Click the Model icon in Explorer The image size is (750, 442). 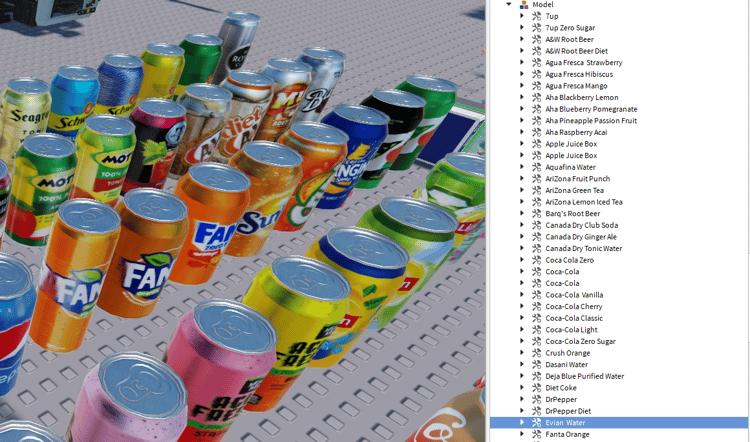click(524, 4)
